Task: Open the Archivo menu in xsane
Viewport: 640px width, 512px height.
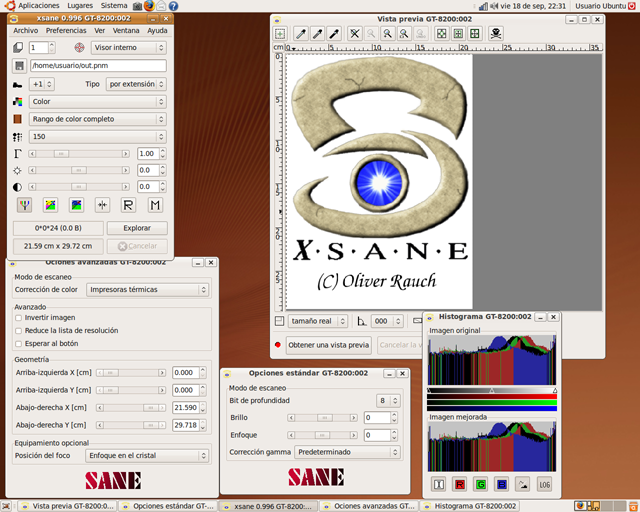Action: tap(26, 31)
